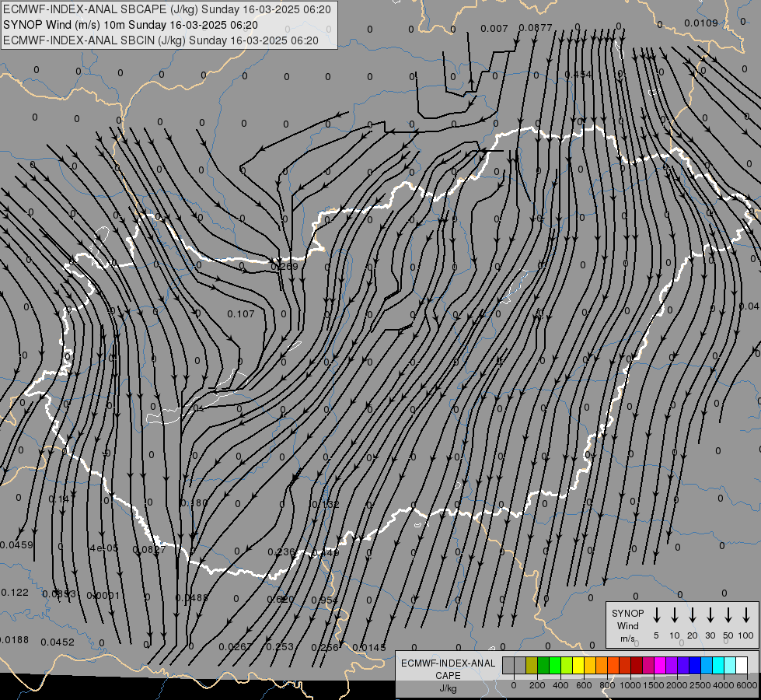
Task: Click the 30 value in wind legend
Action: click(710, 635)
